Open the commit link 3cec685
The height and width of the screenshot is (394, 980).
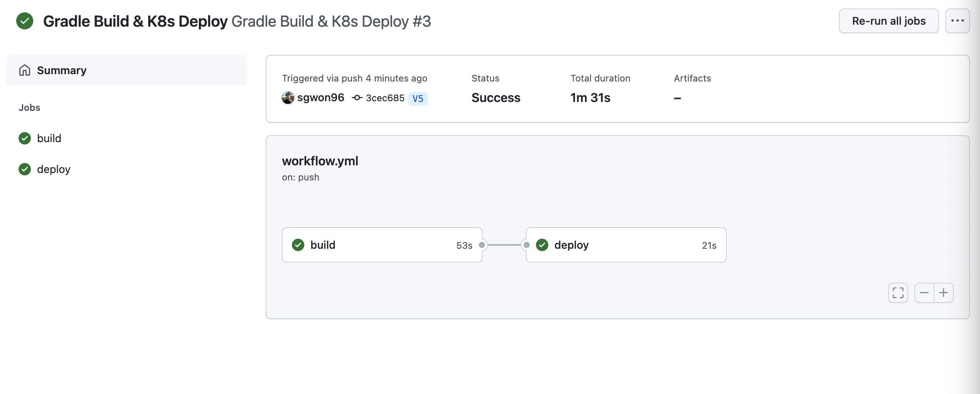click(385, 98)
